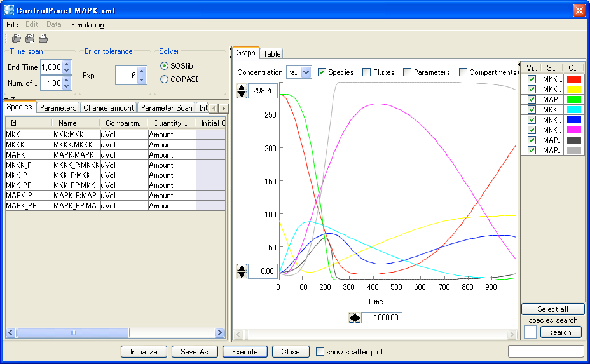Click up arrow beside 0.00 axis minimum
The image size is (590, 364).
242,267
